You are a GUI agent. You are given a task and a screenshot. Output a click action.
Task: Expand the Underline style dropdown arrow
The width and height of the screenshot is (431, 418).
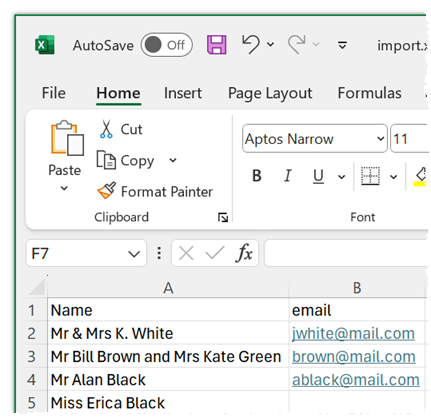[x=341, y=177]
